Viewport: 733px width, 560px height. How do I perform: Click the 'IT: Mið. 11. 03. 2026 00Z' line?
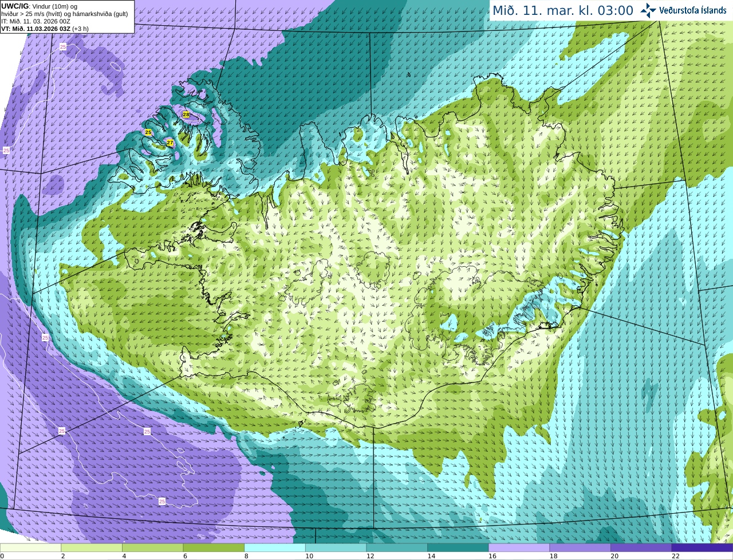click(36, 21)
